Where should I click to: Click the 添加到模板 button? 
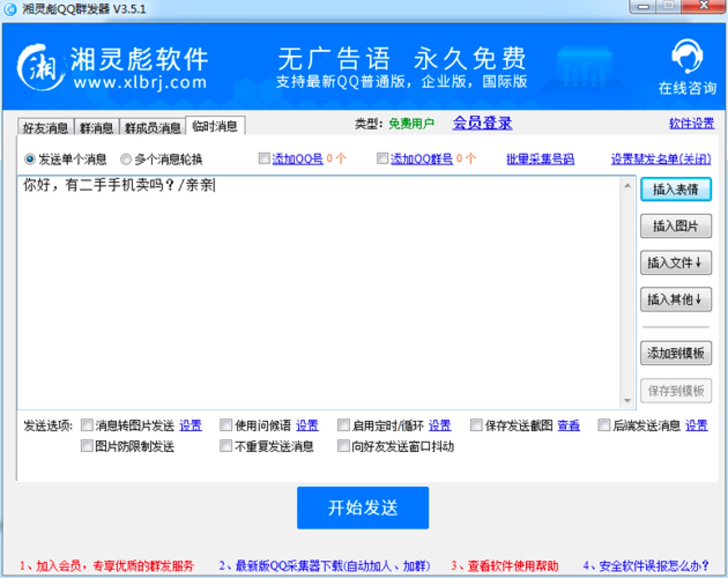675,353
